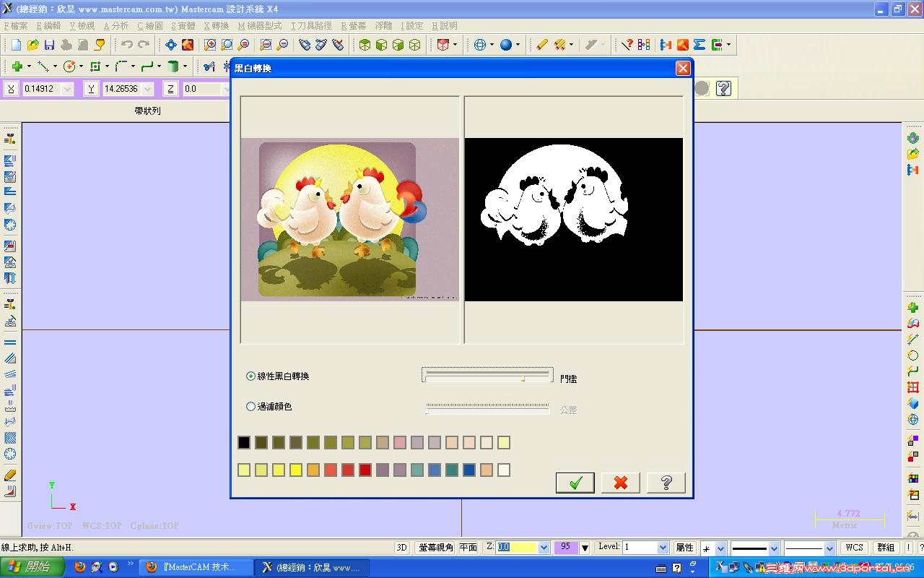Select the 線性黑白轉換 radio button
The width and height of the screenshot is (924, 578).
[251, 376]
